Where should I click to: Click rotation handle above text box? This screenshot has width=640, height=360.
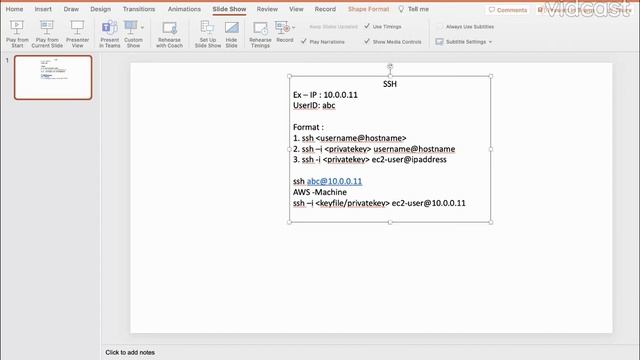click(x=390, y=66)
